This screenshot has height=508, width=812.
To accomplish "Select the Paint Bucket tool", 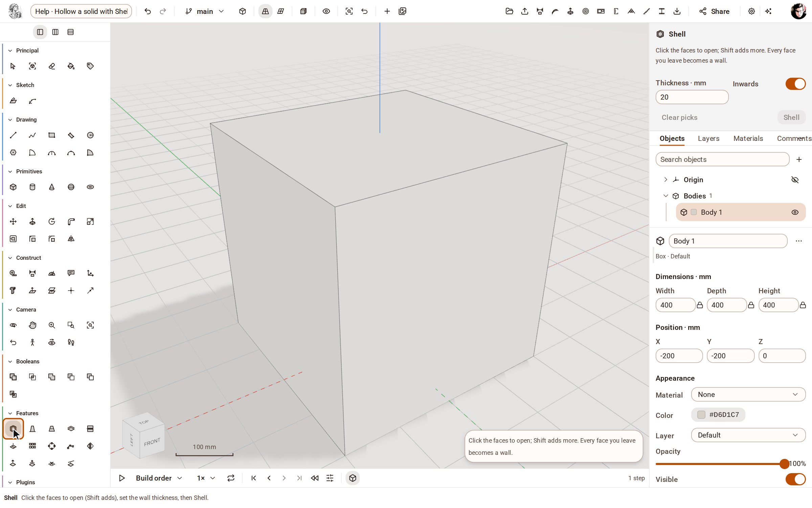I will point(71,66).
